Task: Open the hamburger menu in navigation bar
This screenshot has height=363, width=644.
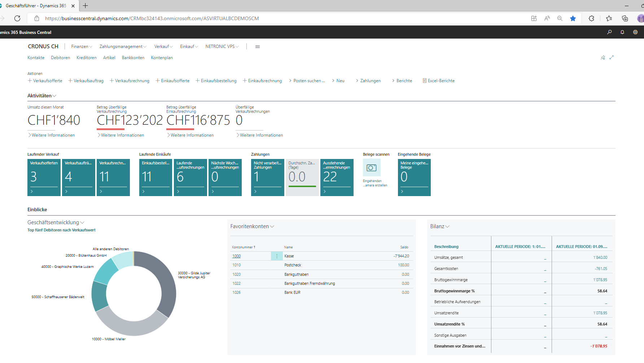Action: (258, 47)
